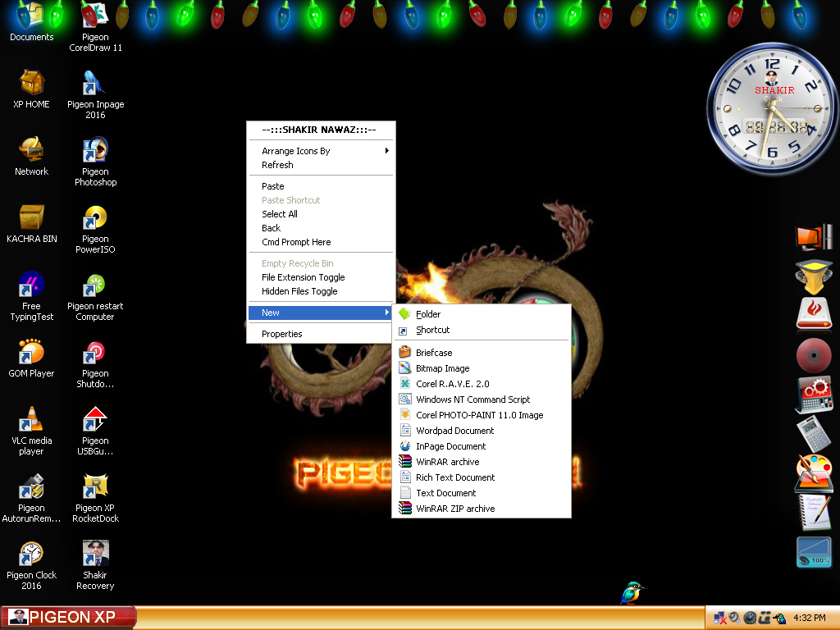This screenshot has width=840, height=630.
Task: Open Properties from the context menu
Action: click(x=321, y=335)
